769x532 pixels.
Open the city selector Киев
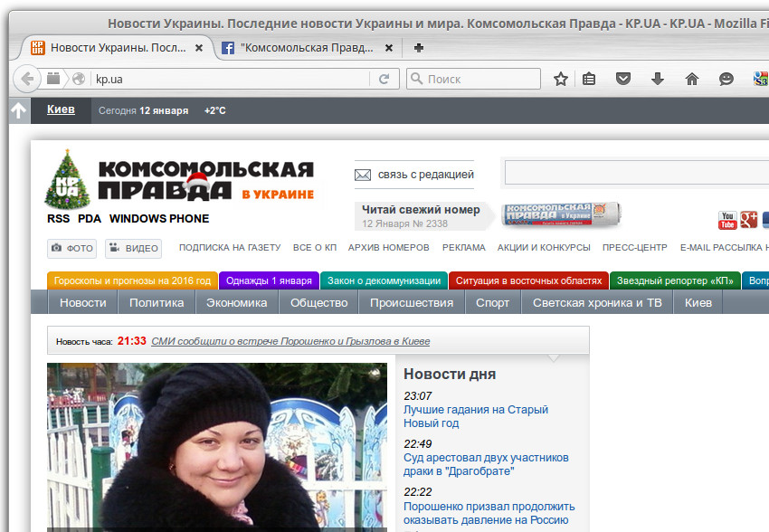tap(61, 110)
